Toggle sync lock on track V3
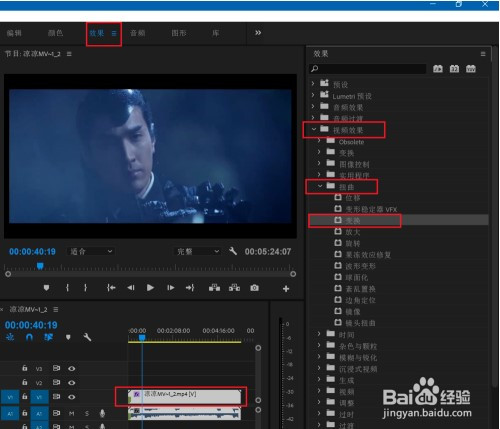Screen dimensions: 500x429 pyautogui.click(x=56, y=368)
